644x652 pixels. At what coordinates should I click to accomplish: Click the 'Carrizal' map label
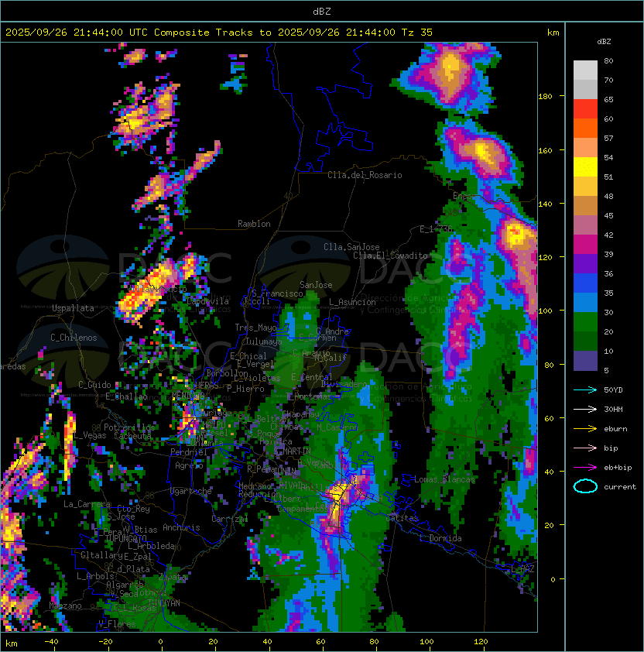(x=230, y=519)
